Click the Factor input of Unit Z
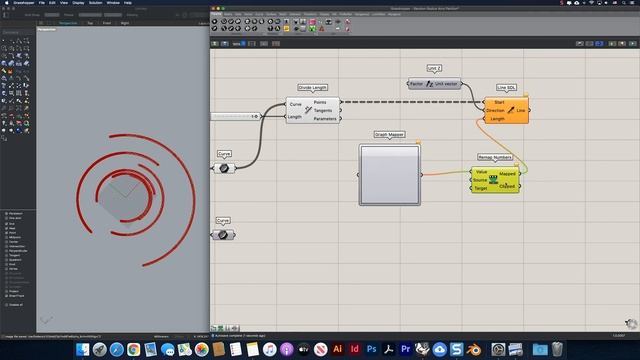The width and height of the screenshot is (640, 360). click(x=416, y=84)
